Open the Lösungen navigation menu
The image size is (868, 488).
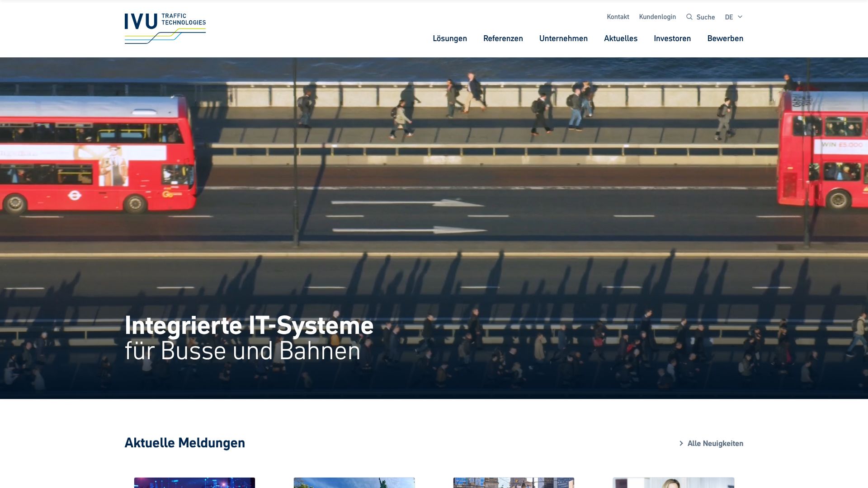click(449, 38)
